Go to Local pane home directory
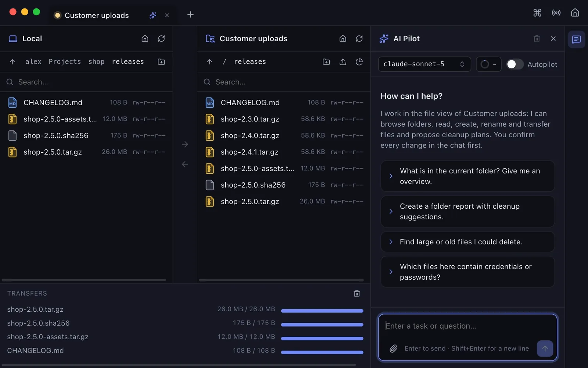The width and height of the screenshot is (588, 368). 145,39
